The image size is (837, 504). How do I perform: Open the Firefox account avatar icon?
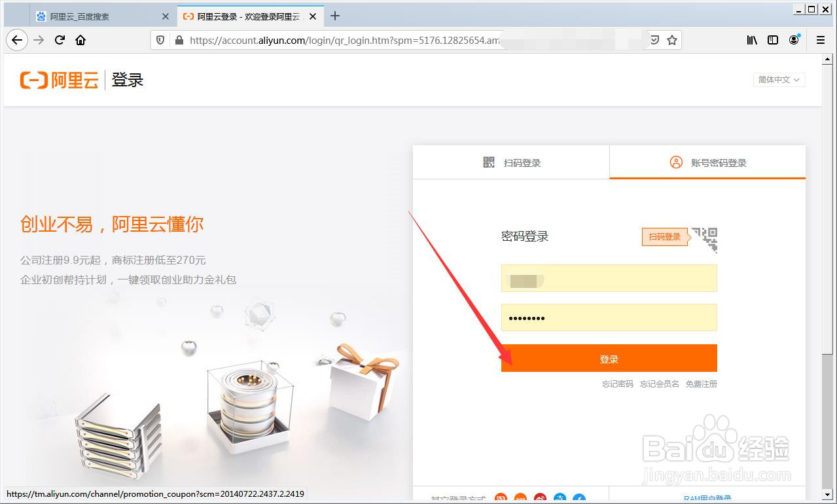coord(794,40)
